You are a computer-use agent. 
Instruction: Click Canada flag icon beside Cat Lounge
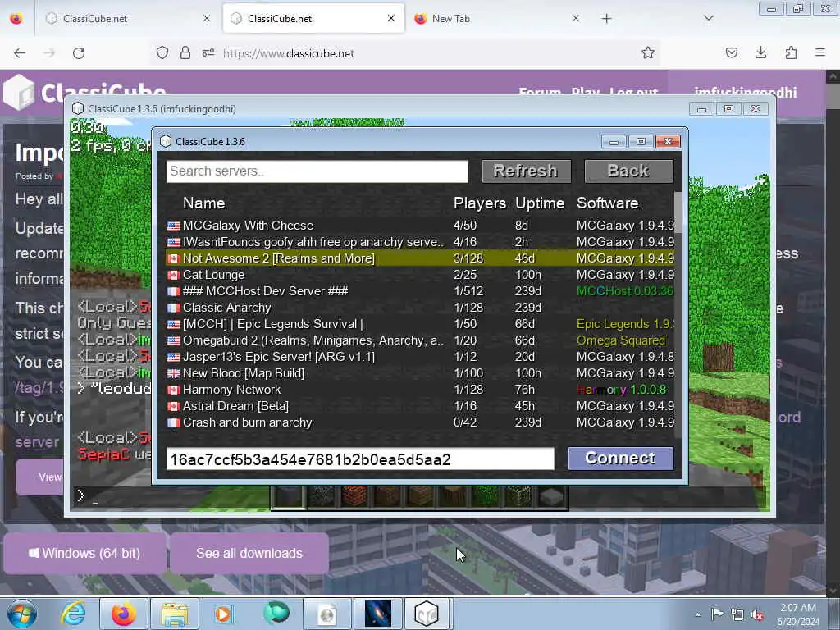click(174, 276)
